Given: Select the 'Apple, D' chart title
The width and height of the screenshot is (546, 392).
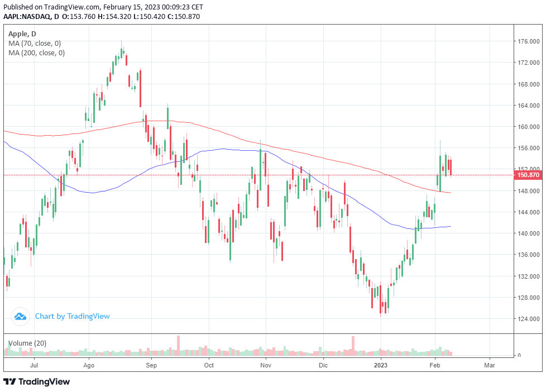Looking at the screenshot, I should pyautogui.click(x=22, y=34).
